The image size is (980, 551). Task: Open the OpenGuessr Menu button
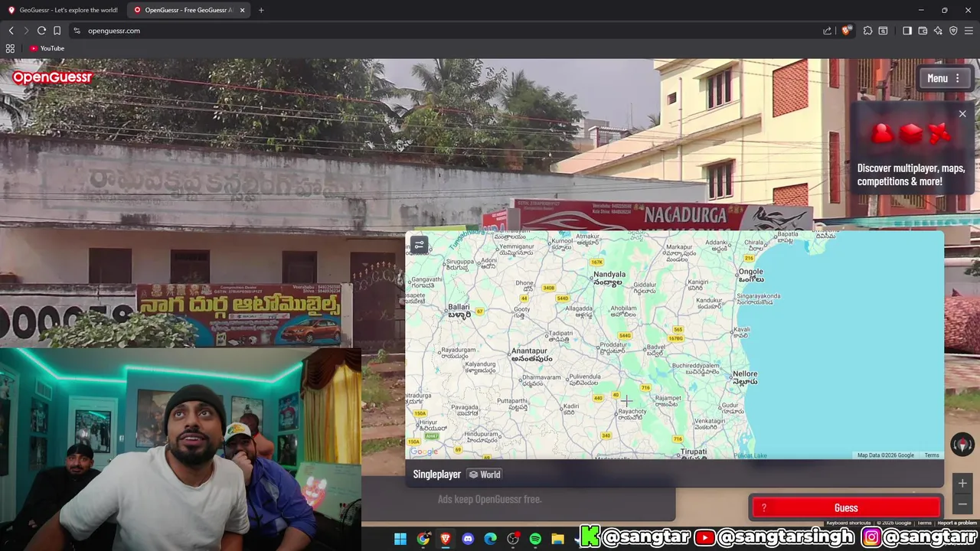(x=944, y=78)
